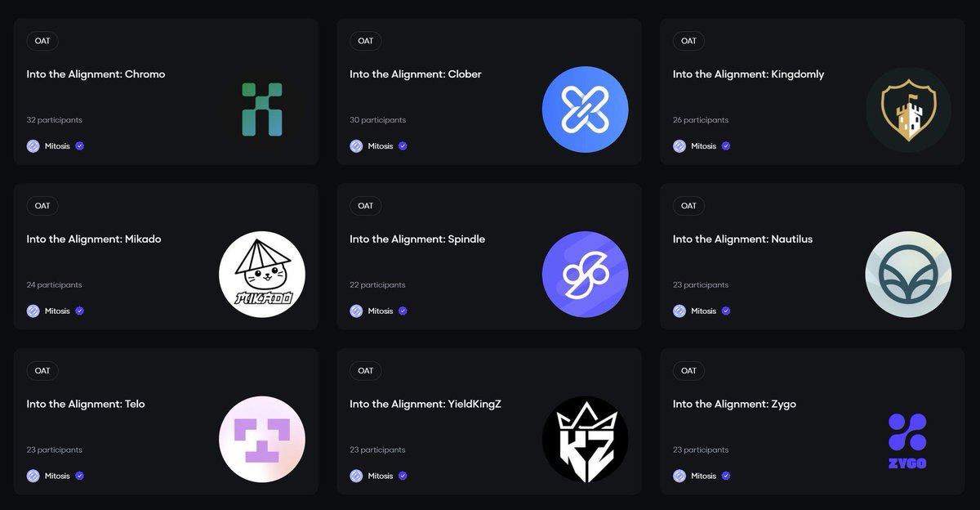Viewport: 980px width, 510px height.
Task: Click Mitosis name on the Mikado card
Action: 57,311
